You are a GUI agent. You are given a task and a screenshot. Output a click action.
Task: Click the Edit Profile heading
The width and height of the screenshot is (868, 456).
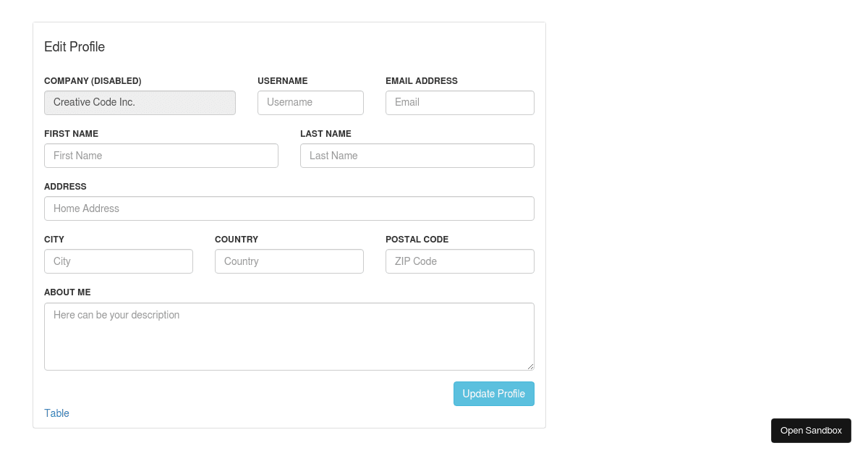pyautogui.click(x=75, y=46)
